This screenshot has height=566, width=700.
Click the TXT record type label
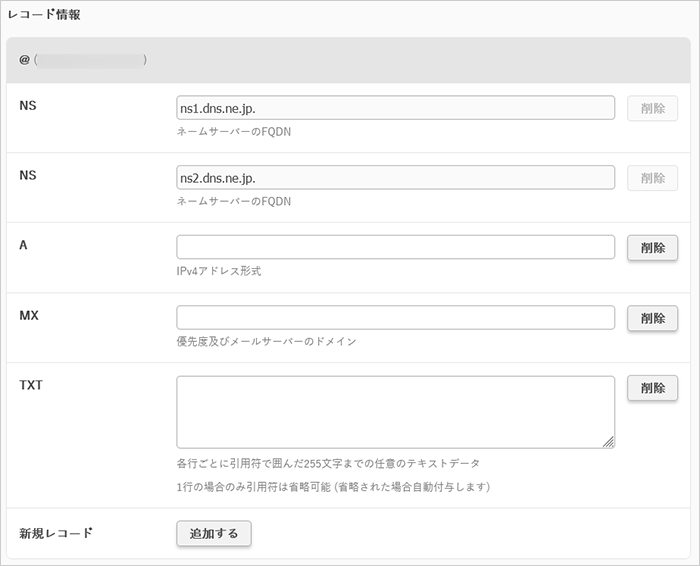tap(31, 385)
